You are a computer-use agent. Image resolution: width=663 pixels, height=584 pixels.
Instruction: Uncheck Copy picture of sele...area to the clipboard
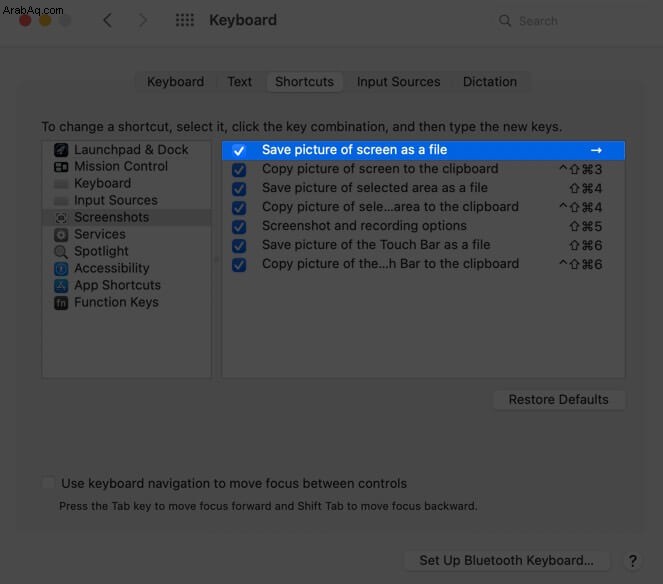[239, 208]
